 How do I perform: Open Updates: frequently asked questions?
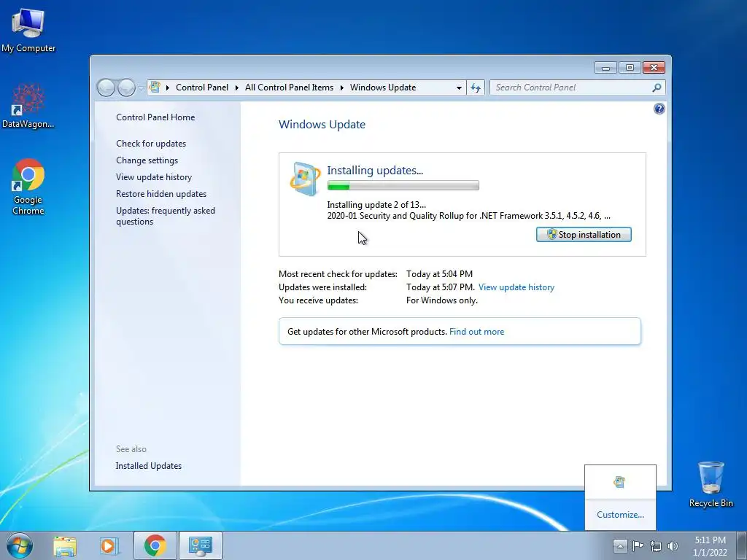(166, 216)
